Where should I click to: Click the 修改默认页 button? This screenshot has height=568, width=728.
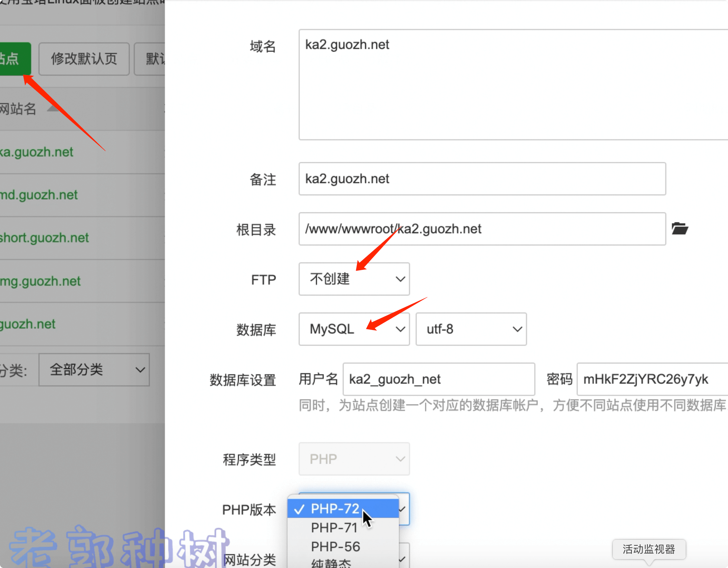coord(84,59)
